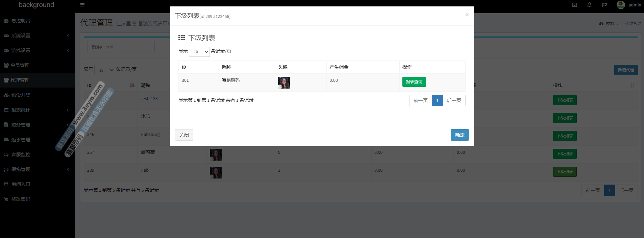Close the modal with X icon
644x238 pixels.
tap(467, 15)
